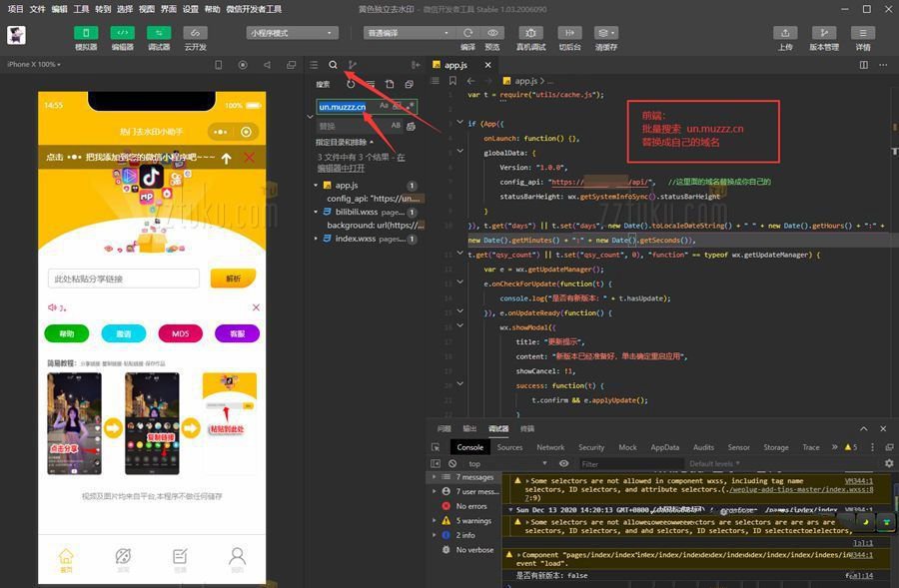Toggle the 编辑器 editor panel button

[x=122, y=33]
